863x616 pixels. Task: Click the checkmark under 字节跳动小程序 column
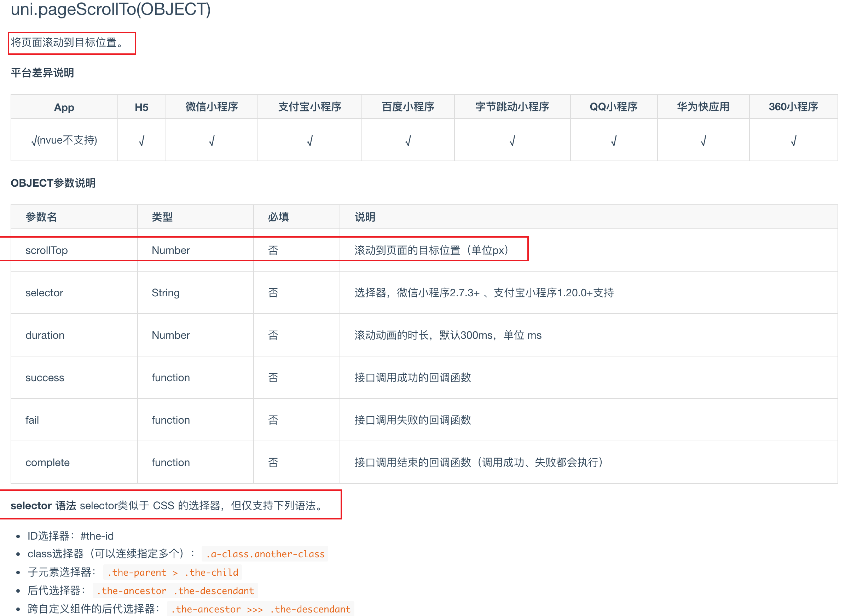pyautogui.click(x=512, y=141)
